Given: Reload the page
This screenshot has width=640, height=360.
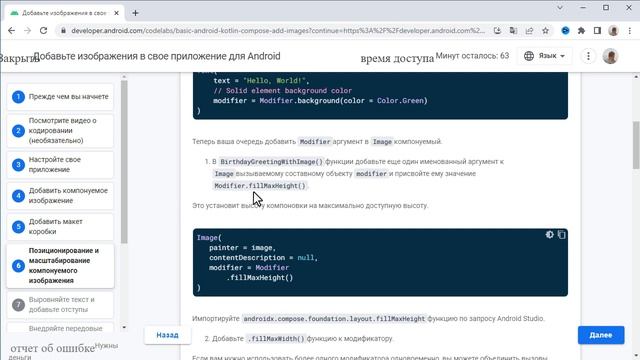Looking at the screenshot, I should pos(43,31).
